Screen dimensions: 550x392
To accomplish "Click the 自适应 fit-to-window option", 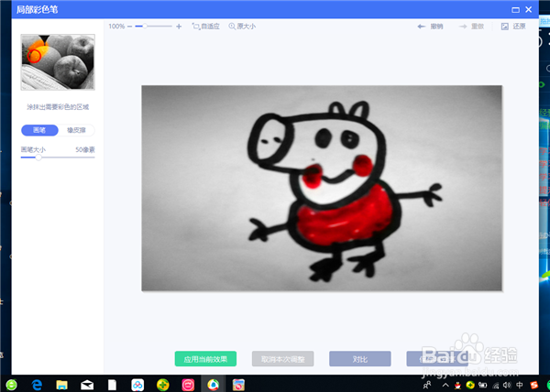I will point(206,27).
